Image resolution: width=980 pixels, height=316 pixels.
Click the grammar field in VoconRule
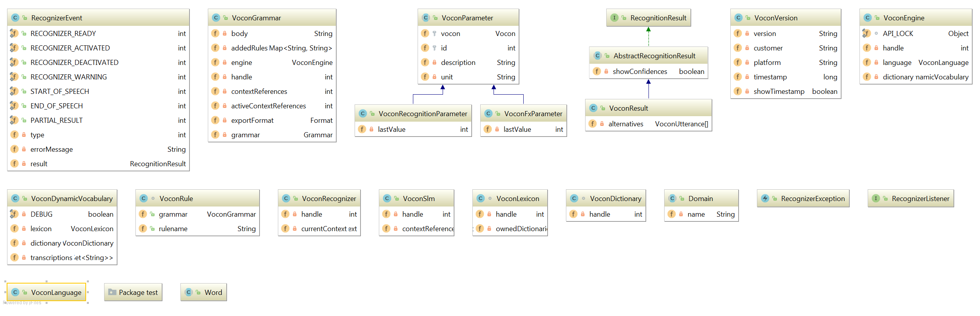pyautogui.click(x=198, y=214)
